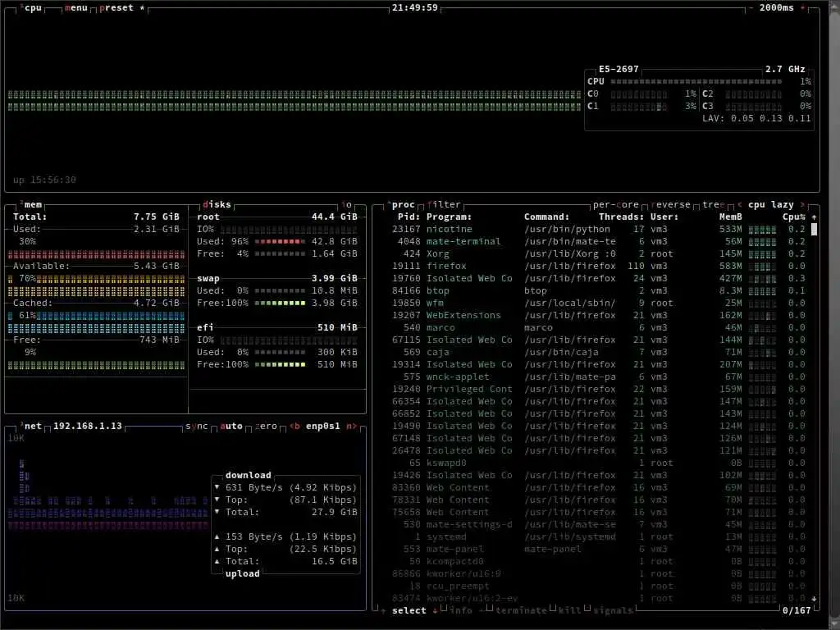The height and width of the screenshot is (630, 840).
Task: Toggle net graph sync
Action: [197, 427]
